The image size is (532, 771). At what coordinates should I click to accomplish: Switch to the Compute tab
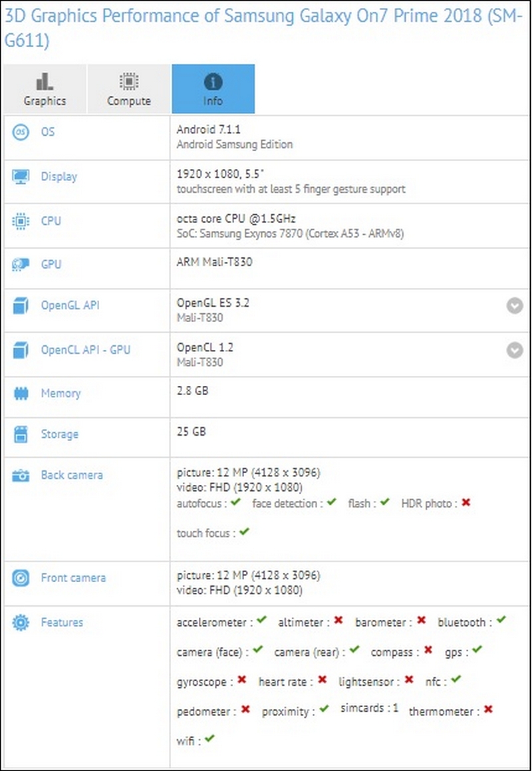click(x=129, y=89)
